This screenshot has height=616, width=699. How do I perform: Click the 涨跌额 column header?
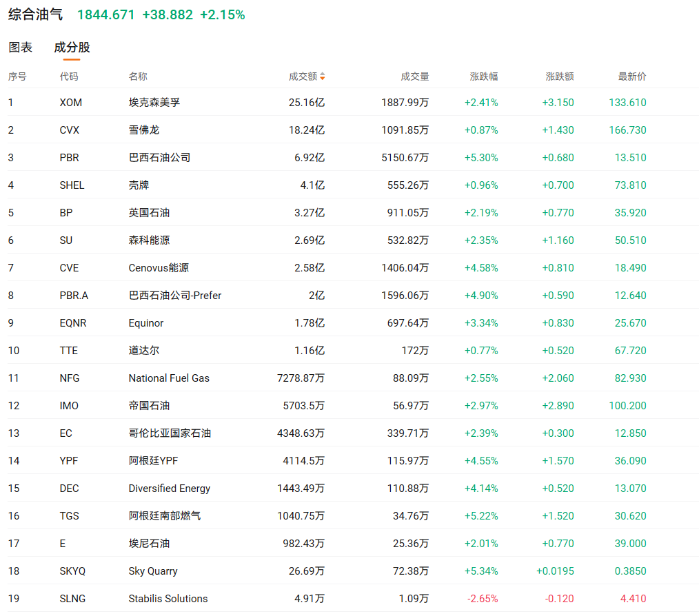tap(560, 76)
